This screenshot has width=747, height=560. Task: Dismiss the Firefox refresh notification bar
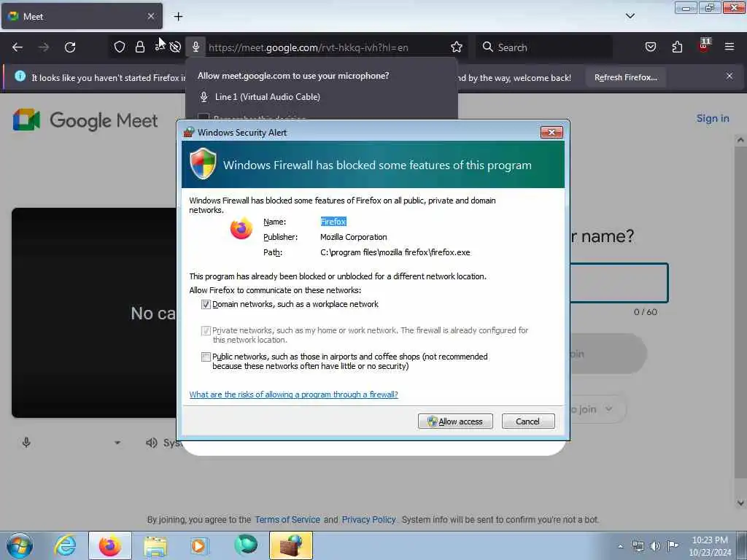tap(729, 76)
